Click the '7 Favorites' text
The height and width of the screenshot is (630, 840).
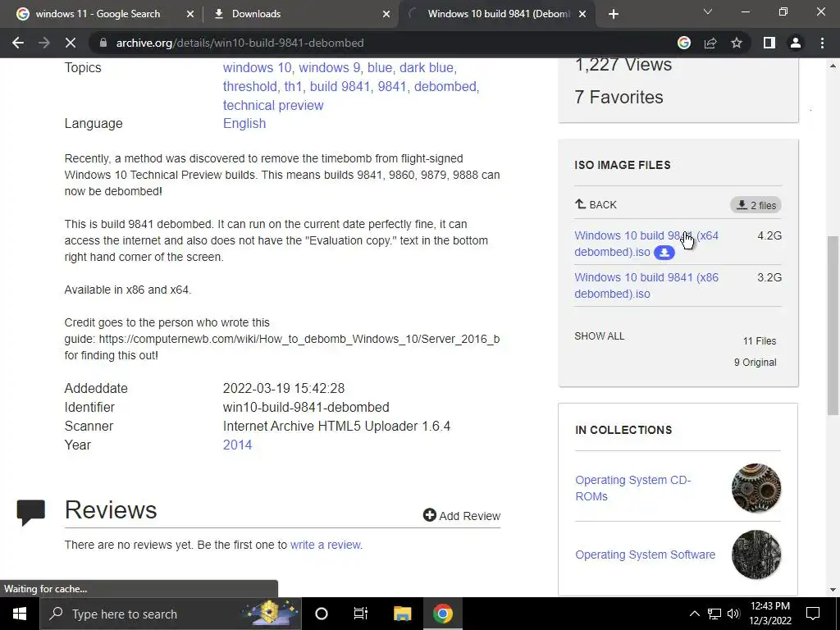[x=619, y=97]
